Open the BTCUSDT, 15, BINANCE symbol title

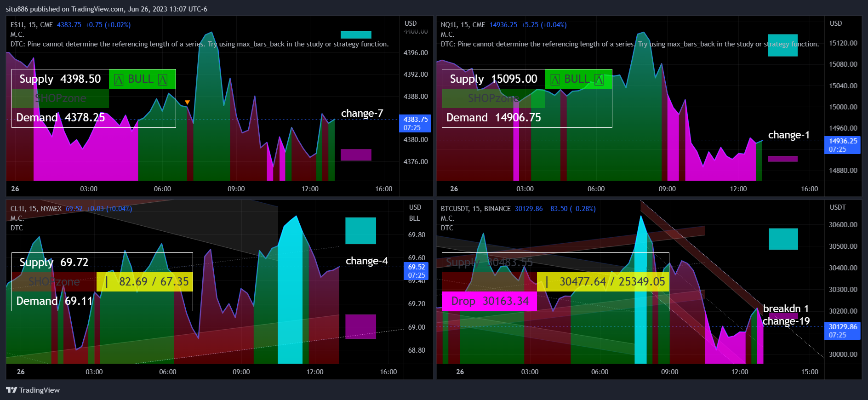pos(476,209)
